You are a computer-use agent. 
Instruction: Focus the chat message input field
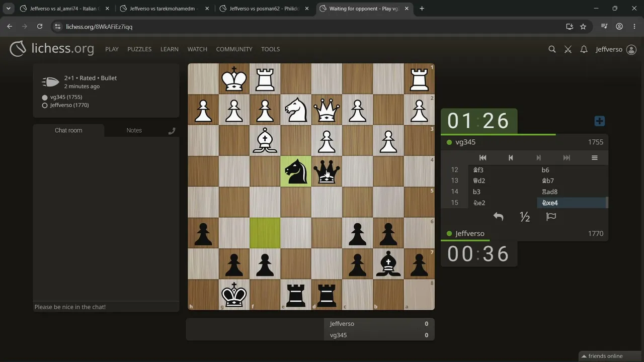(106, 307)
